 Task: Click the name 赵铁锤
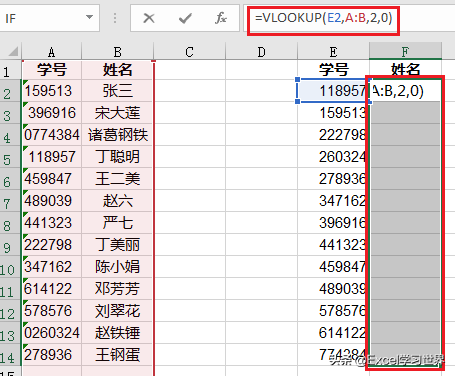[118, 333]
